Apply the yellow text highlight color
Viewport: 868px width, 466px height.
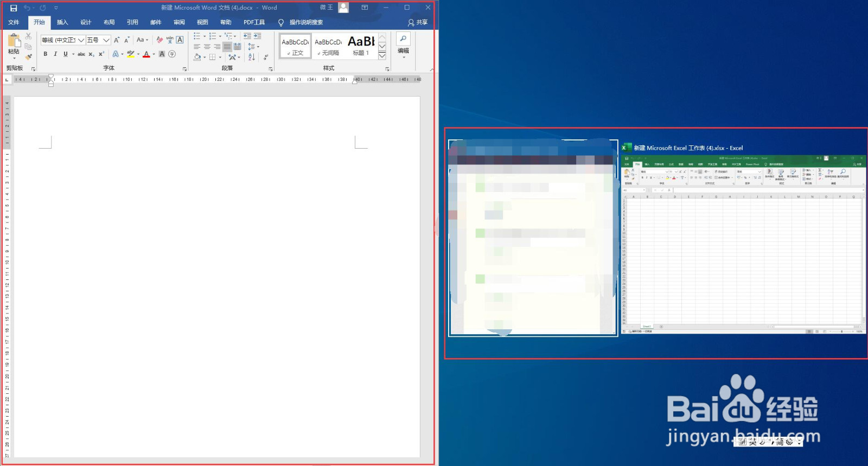point(131,54)
